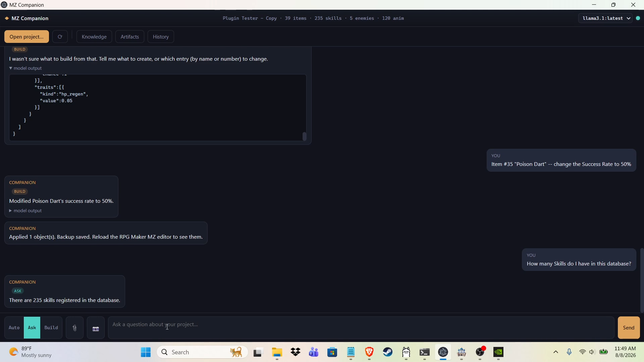Switch chat mode to Auto

pos(14,328)
